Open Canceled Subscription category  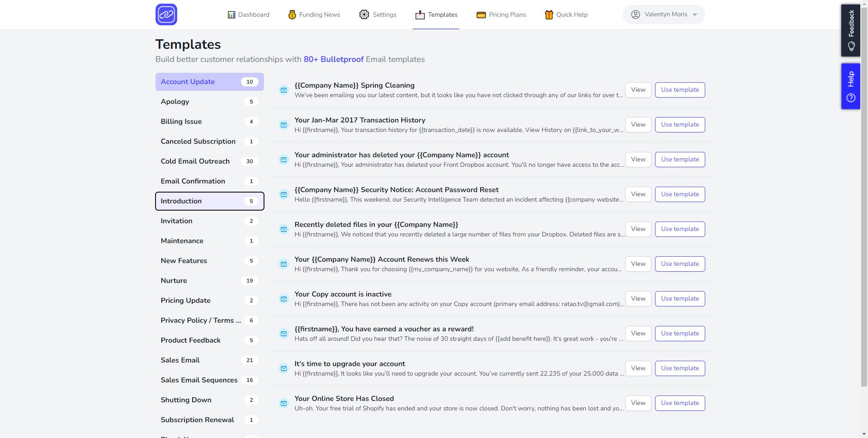click(209, 141)
